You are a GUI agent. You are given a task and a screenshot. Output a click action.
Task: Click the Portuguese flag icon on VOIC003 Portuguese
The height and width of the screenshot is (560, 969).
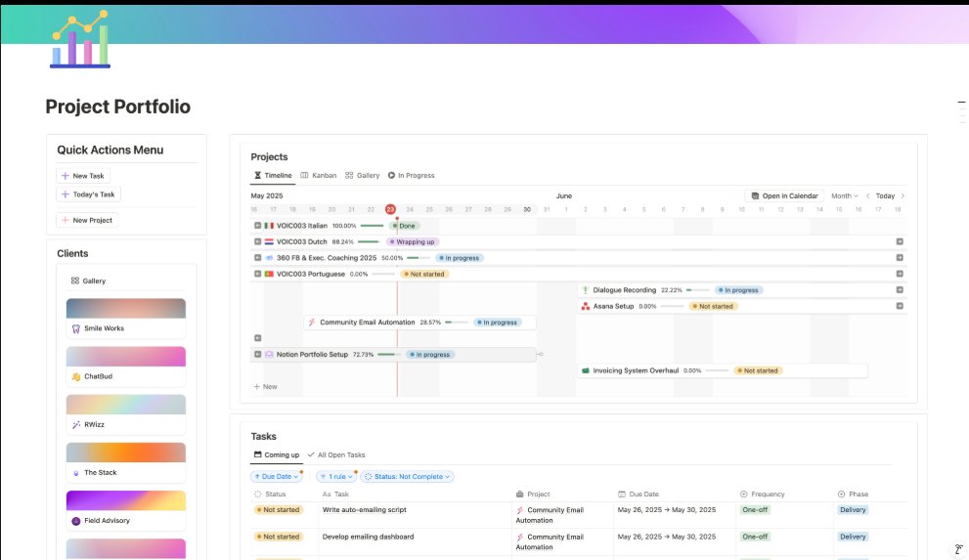(269, 274)
